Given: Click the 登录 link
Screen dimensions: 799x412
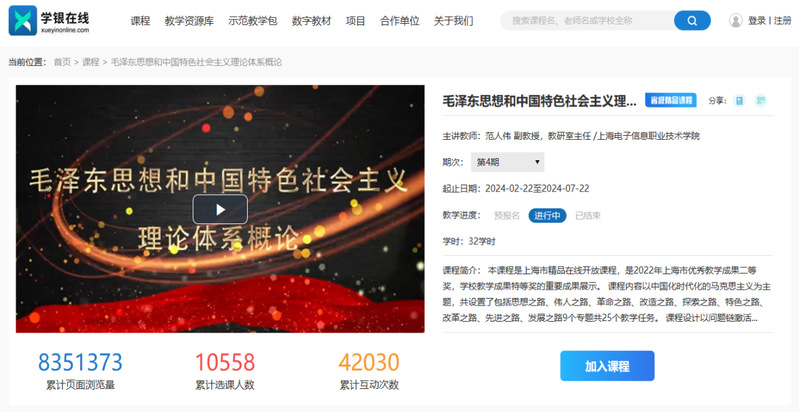Looking at the screenshot, I should (757, 21).
